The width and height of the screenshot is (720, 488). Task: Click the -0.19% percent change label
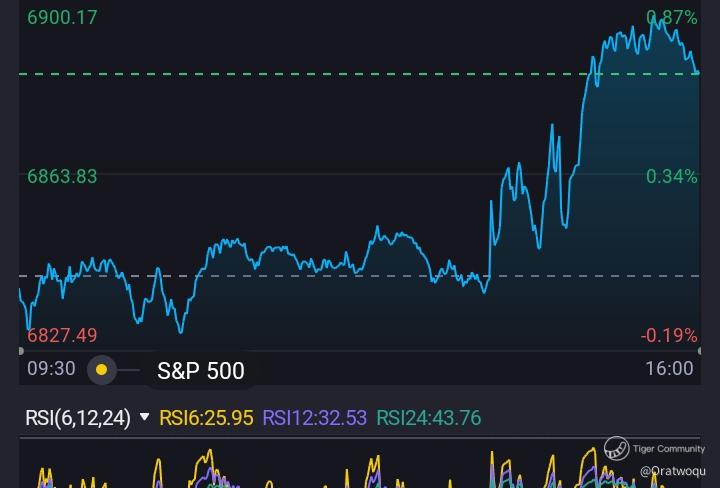pos(669,336)
